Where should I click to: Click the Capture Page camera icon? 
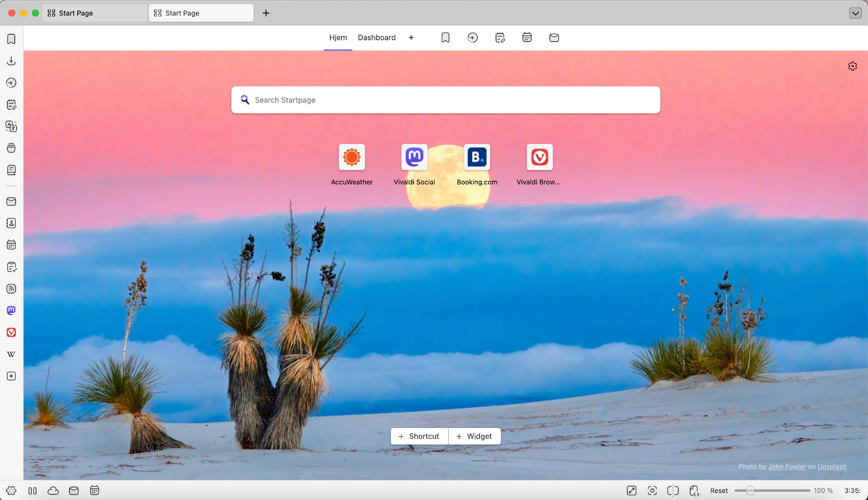tap(652, 490)
